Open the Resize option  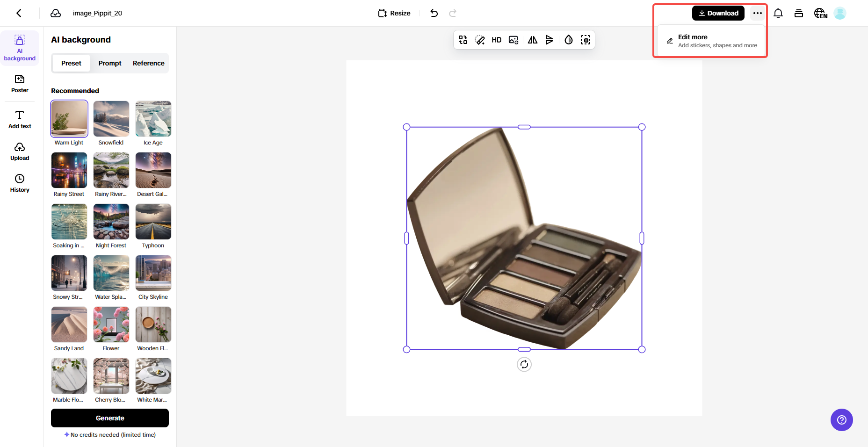pyautogui.click(x=394, y=13)
